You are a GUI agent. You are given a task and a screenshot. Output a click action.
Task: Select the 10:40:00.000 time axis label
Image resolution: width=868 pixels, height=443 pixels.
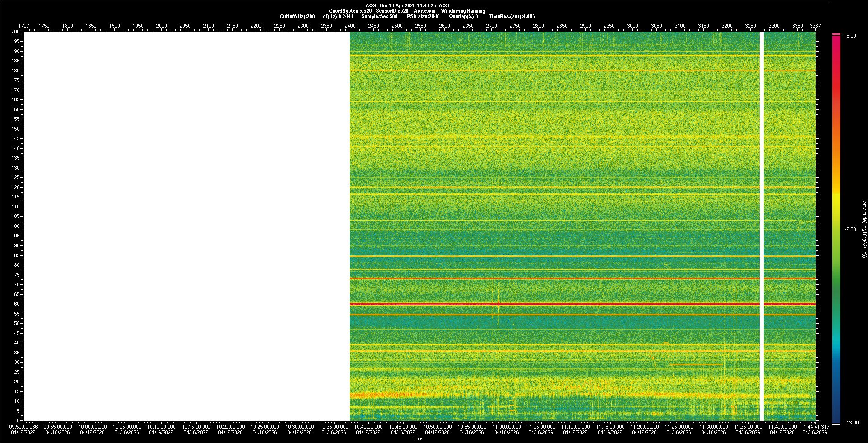pyautogui.click(x=368, y=427)
